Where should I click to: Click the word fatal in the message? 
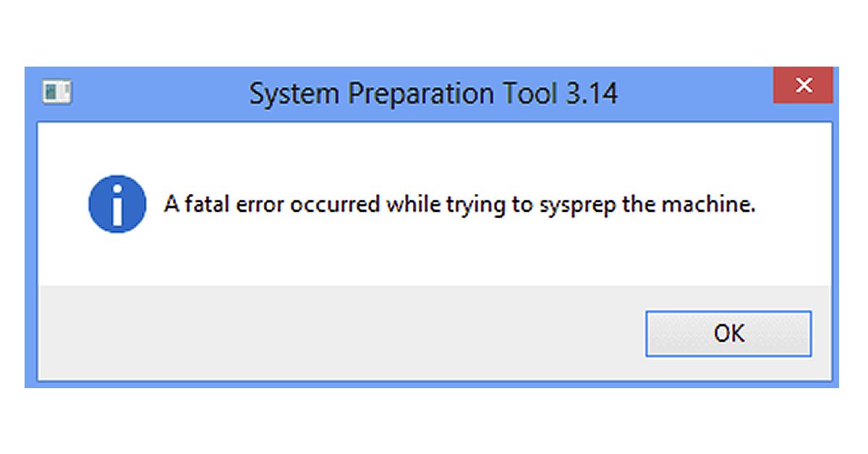coord(205,205)
